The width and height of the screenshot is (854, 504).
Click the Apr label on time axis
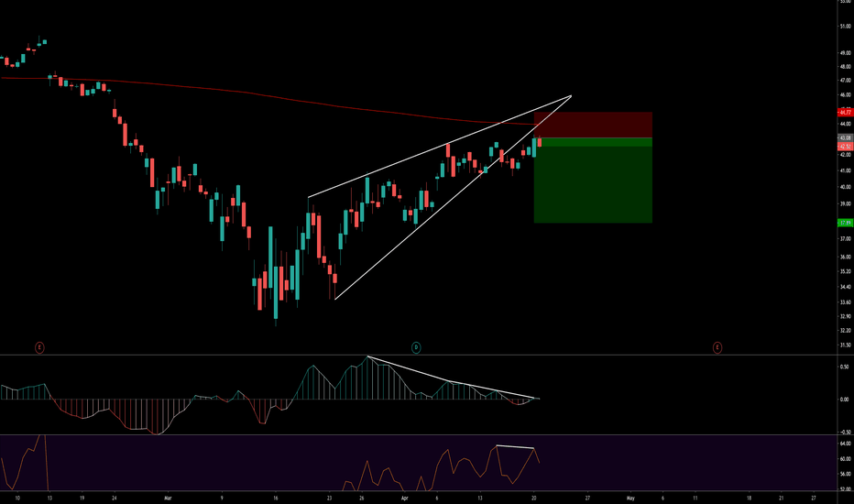click(x=404, y=498)
